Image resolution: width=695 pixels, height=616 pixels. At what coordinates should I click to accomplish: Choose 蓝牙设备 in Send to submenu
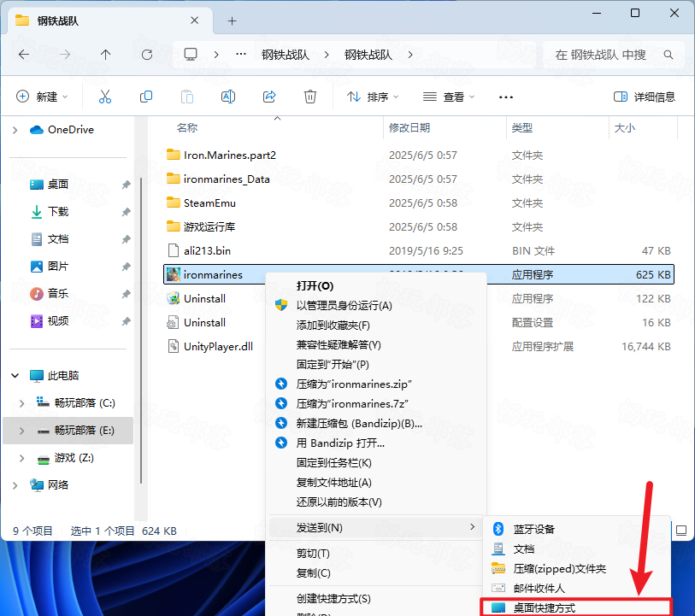(576, 529)
